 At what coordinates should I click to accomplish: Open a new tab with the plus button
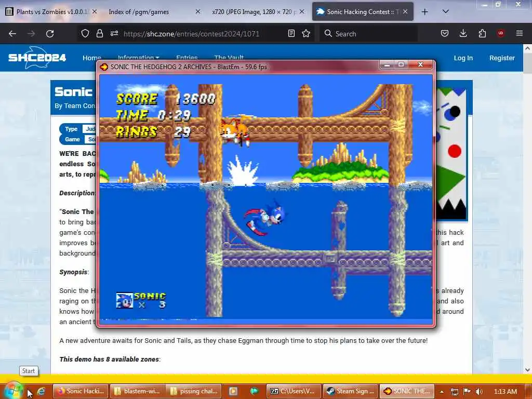point(424,12)
